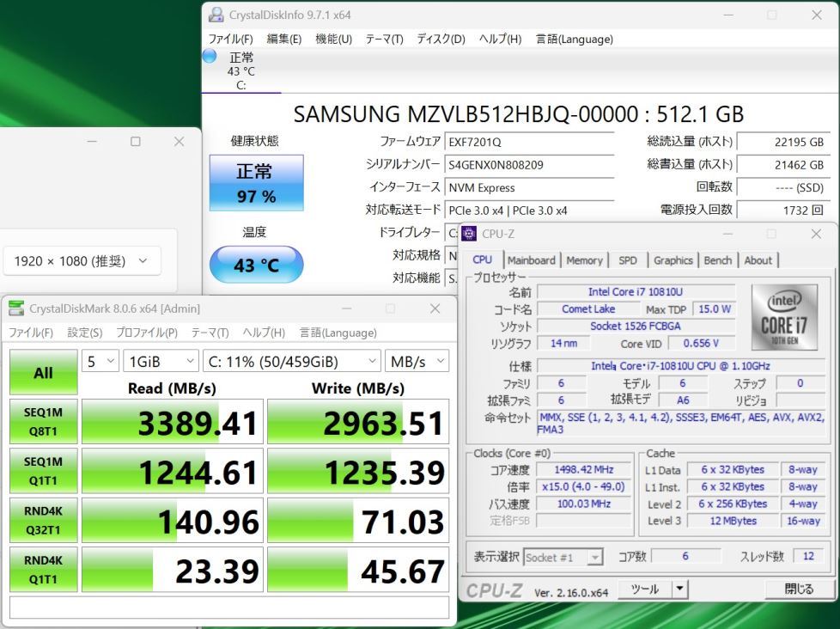Open ファイル(F) menu in CrystalDiskMark

coord(31,333)
